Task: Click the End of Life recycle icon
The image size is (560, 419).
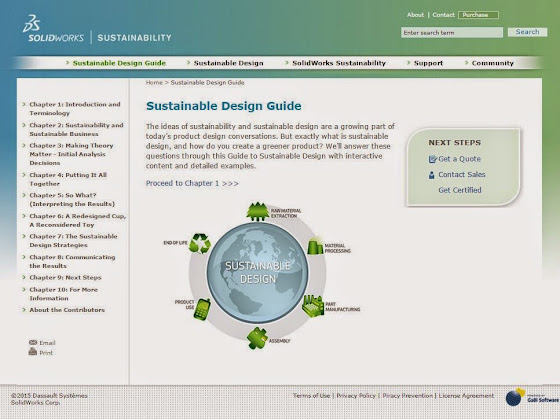Action: click(x=200, y=243)
